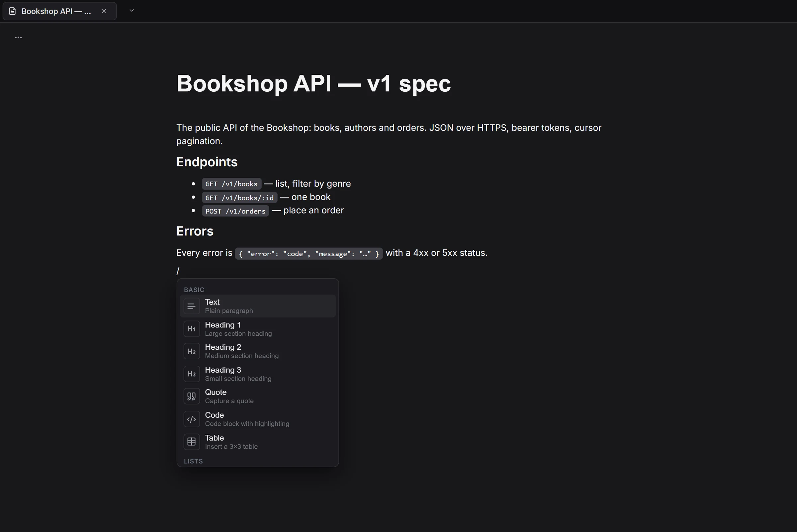Open the tab list dropdown chevron
Screen dimensions: 797x532
click(x=132, y=11)
